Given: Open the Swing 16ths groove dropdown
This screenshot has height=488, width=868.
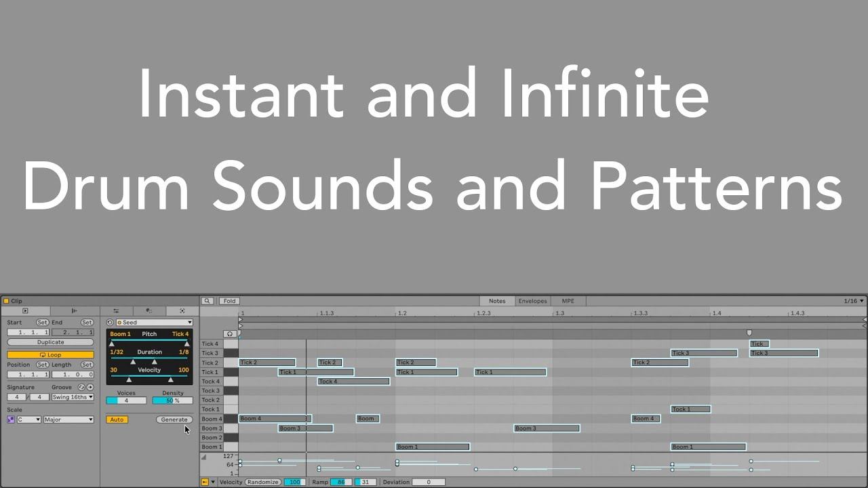Looking at the screenshot, I should coord(73,397).
